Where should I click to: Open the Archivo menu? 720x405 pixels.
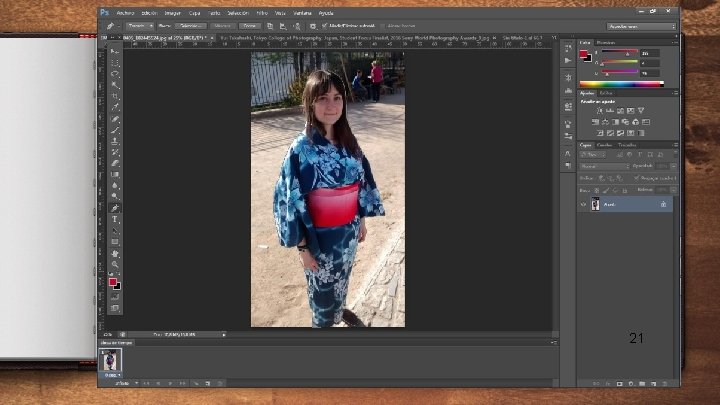(125, 13)
